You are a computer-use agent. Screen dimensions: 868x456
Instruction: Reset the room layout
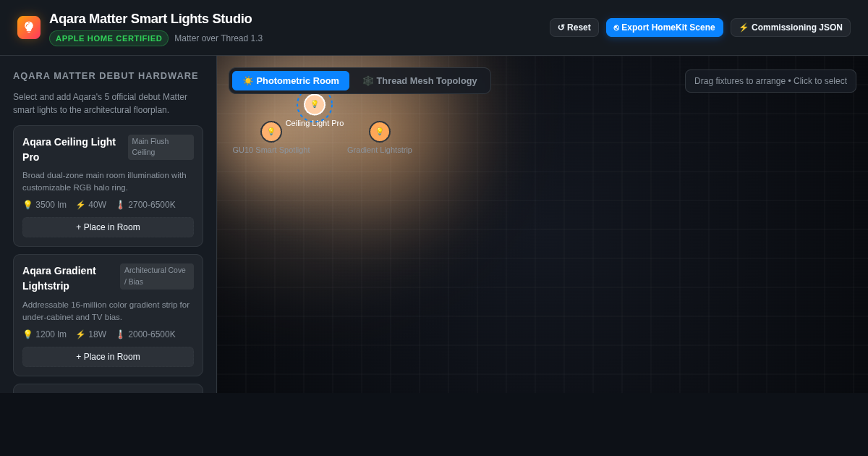click(x=574, y=28)
